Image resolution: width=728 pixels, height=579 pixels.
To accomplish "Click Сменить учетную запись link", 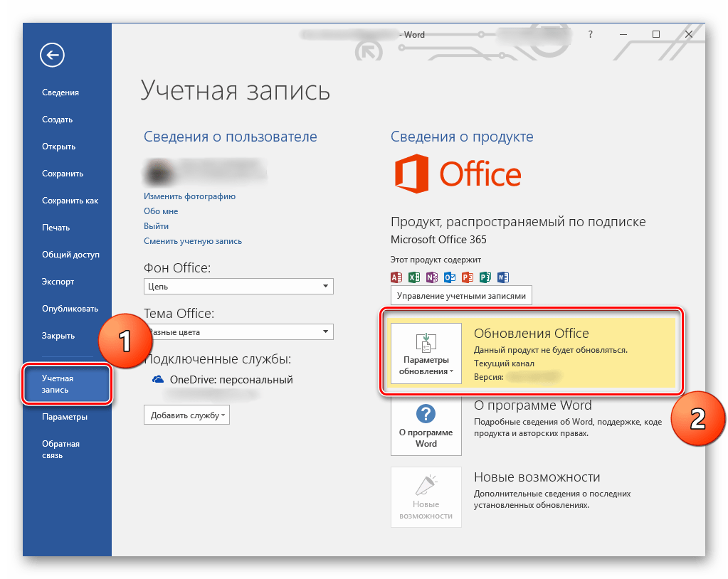I will tap(193, 241).
